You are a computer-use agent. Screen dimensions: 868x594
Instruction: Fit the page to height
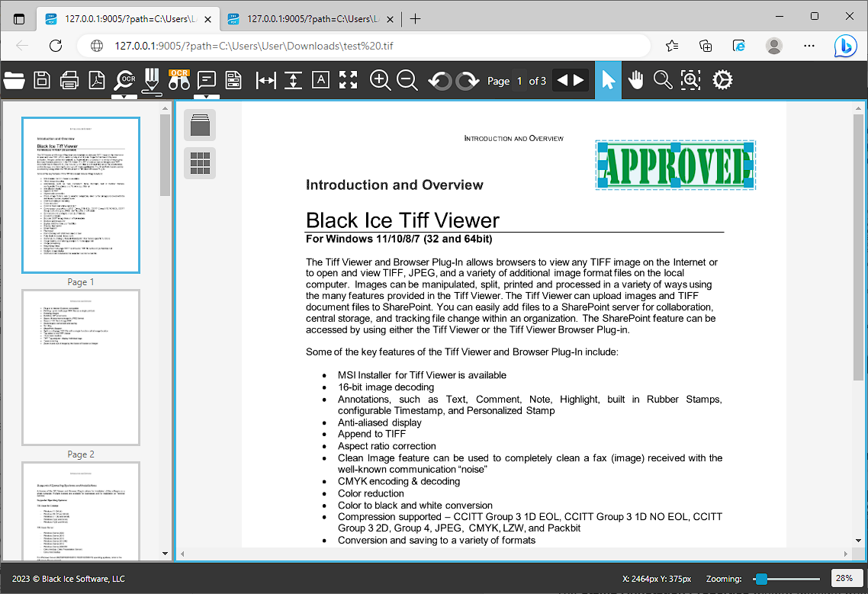coord(293,81)
